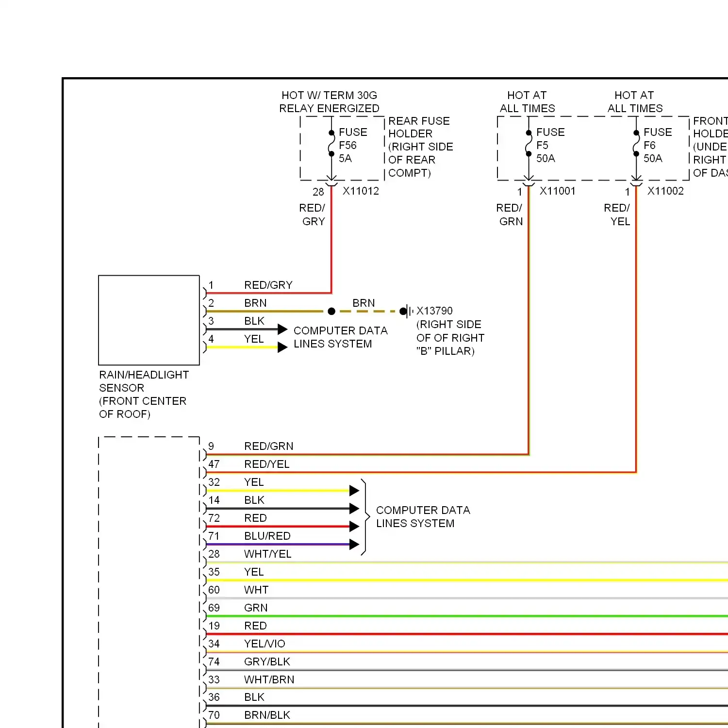Image resolution: width=728 pixels, height=728 pixels.
Task: Click the fuse symbol for F5
Action: (529, 143)
